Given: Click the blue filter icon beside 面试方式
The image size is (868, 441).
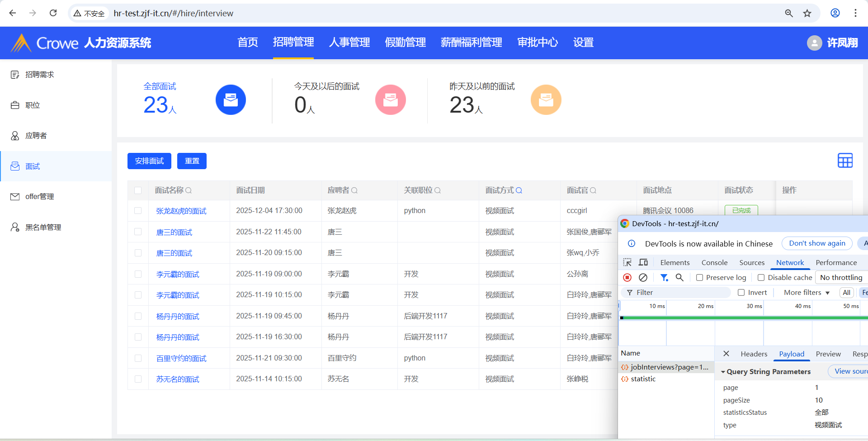Looking at the screenshot, I should point(519,190).
